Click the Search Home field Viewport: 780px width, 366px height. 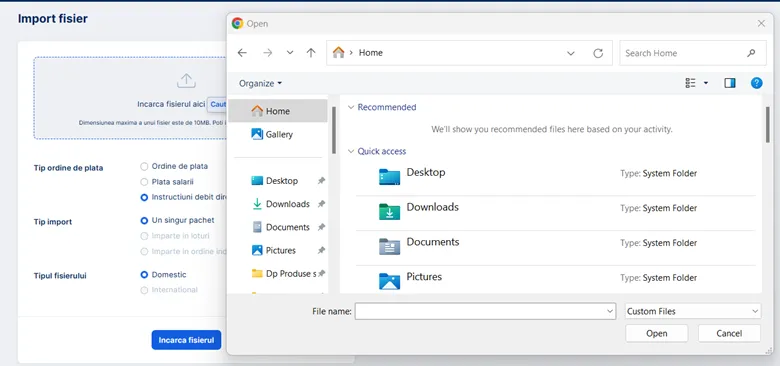(x=692, y=53)
